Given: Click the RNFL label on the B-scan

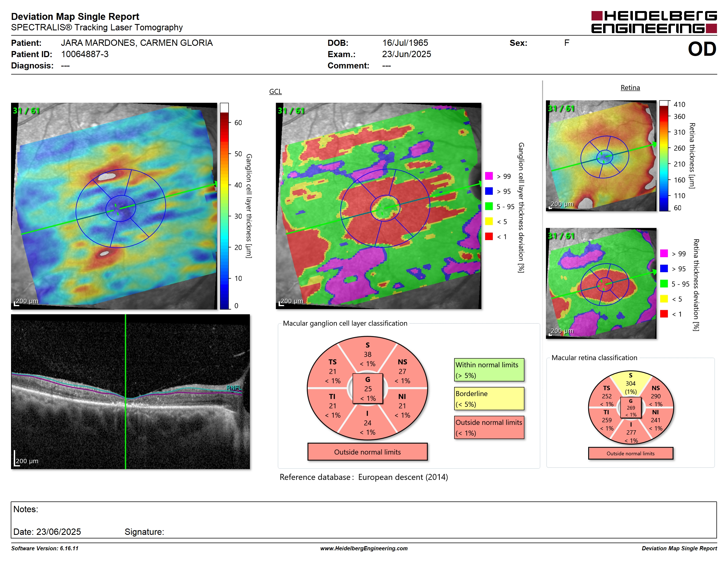Looking at the screenshot, I should [234, 388].
